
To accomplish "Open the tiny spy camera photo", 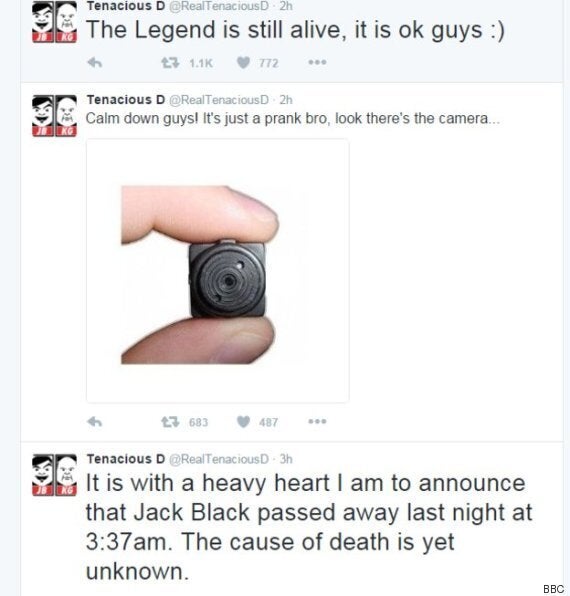I will pos(217,270).
